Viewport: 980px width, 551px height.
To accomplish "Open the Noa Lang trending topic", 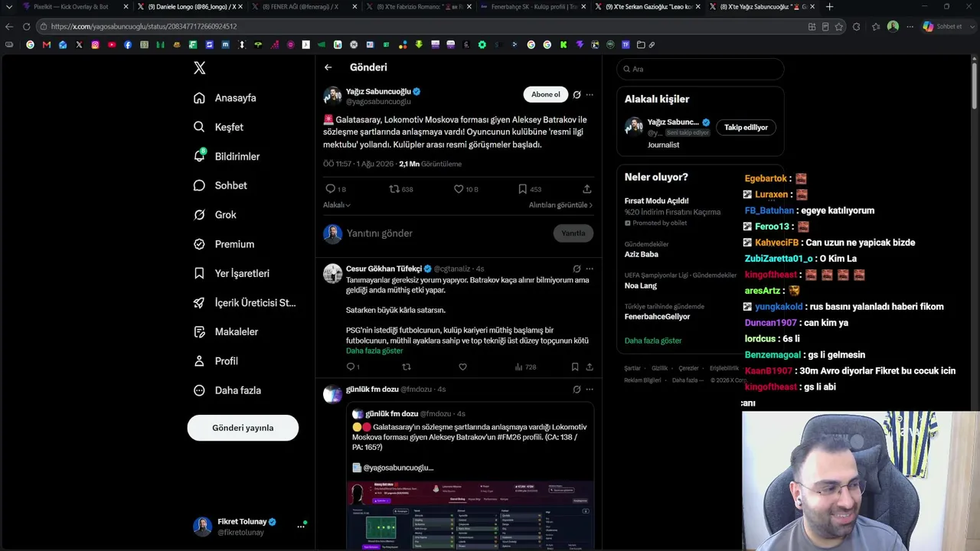I will [x=641, y=285].
